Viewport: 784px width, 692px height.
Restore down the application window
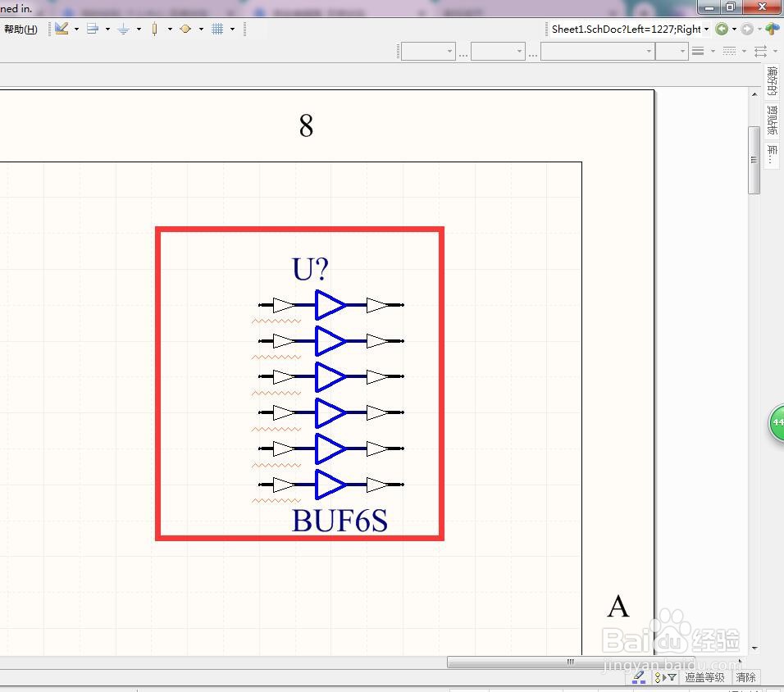point(731,7)
